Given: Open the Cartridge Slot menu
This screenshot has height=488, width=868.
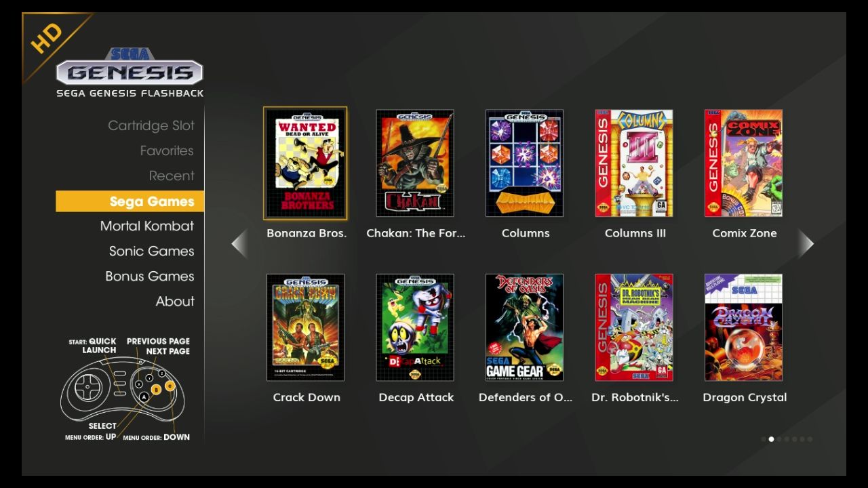Looking at the screenshot, I should [151, 125].
